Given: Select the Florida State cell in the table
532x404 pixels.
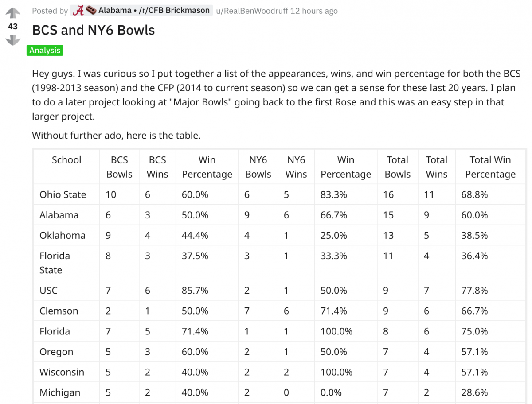Looking at the screenshot, I should pos(66,263).
